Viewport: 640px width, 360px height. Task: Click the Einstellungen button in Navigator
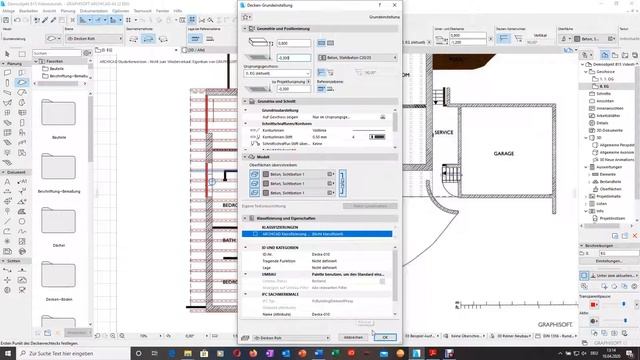[609, 261]
